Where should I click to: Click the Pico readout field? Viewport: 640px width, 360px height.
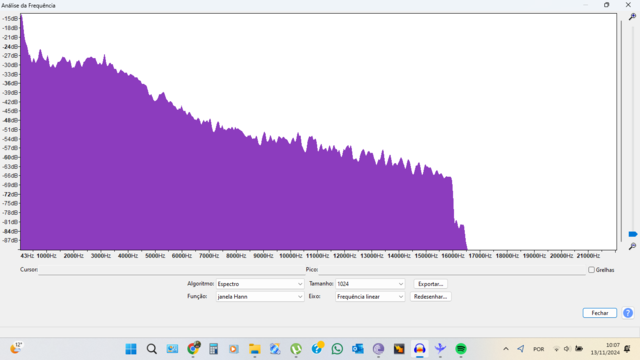(x=452, y=270)
